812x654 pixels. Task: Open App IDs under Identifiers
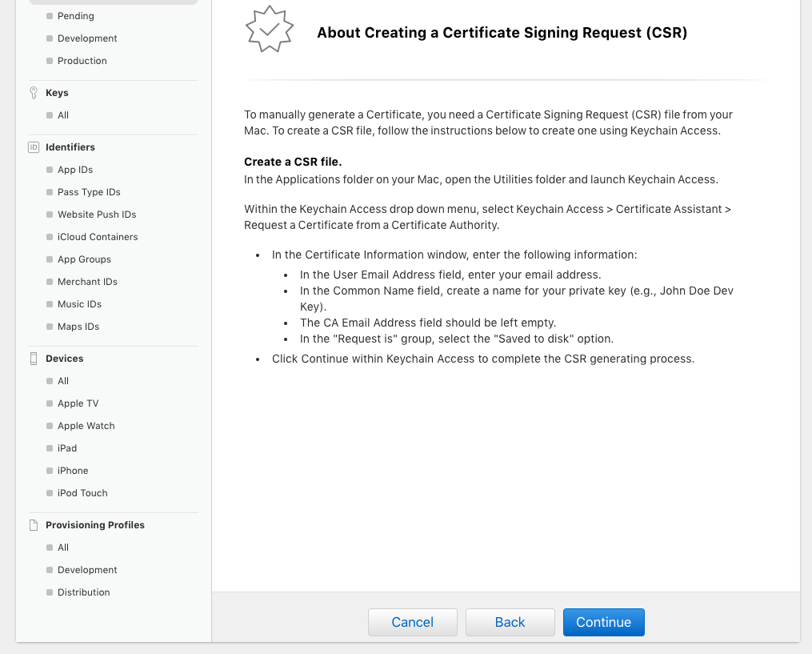[74, 170]
